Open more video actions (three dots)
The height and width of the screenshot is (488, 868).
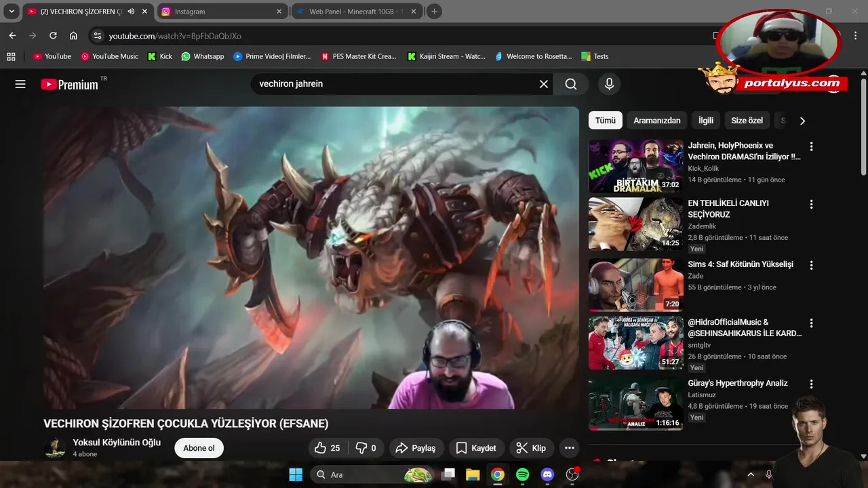pos(570,448)
